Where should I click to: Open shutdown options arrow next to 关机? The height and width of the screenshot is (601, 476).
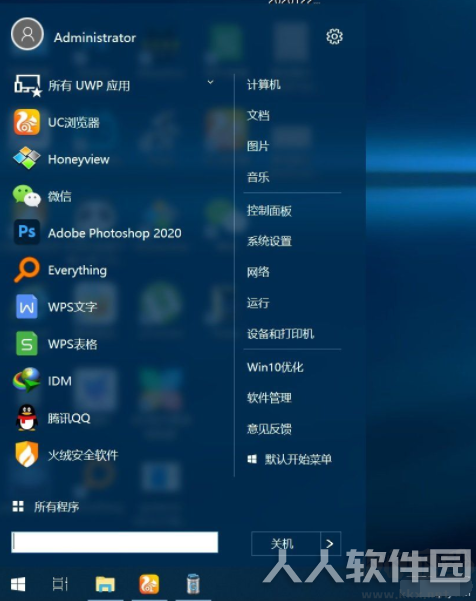330,543
